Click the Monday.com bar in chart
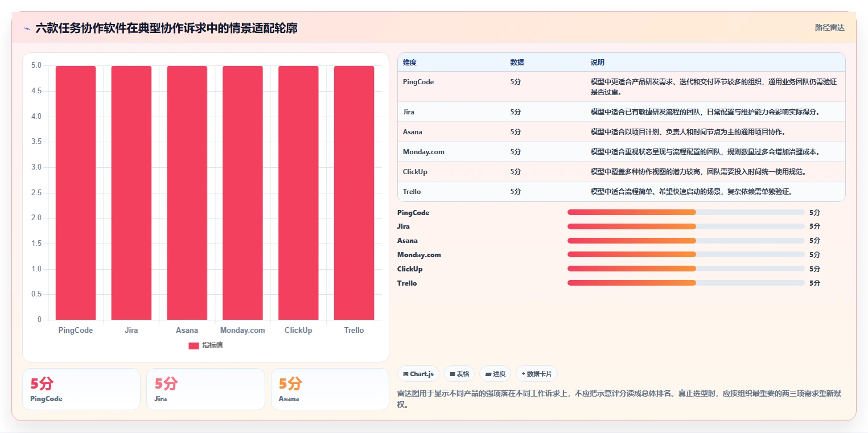 242,193
